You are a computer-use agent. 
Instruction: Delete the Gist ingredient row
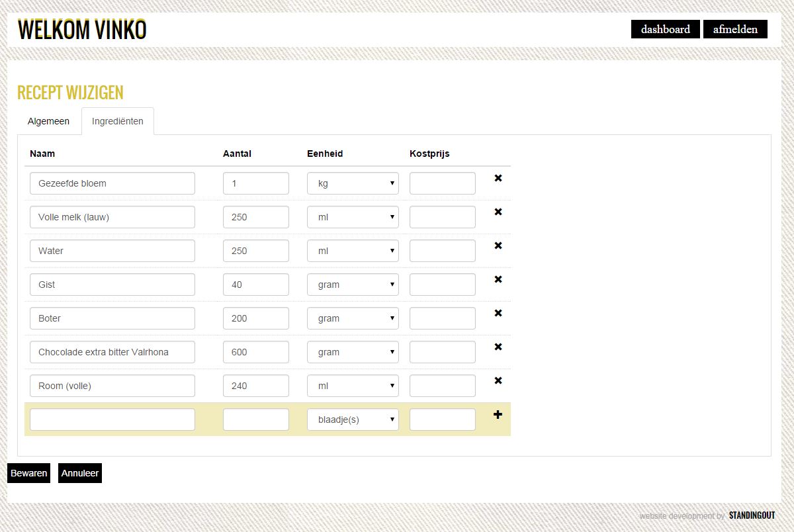(x=498, y=279)
